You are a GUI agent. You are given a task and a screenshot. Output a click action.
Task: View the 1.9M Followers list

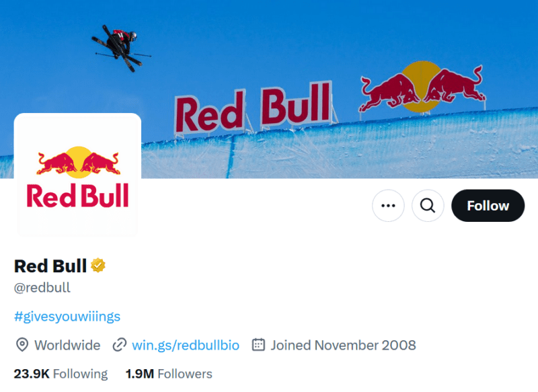(x=168, y=373)
